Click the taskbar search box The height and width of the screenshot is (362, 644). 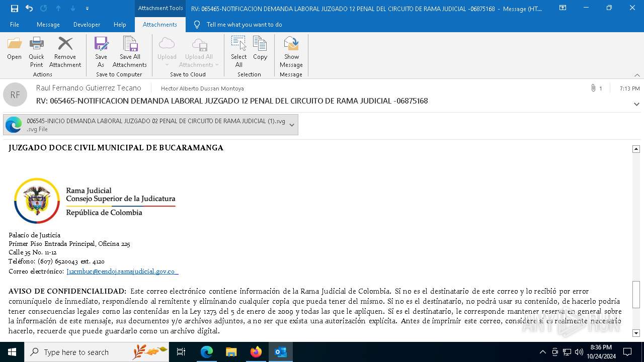tap(97, 352)
